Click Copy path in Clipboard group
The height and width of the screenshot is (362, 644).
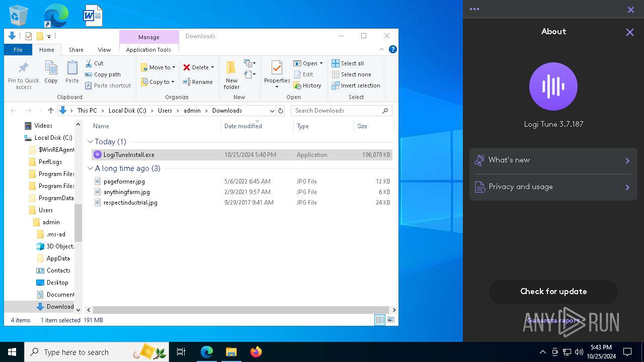103,74
